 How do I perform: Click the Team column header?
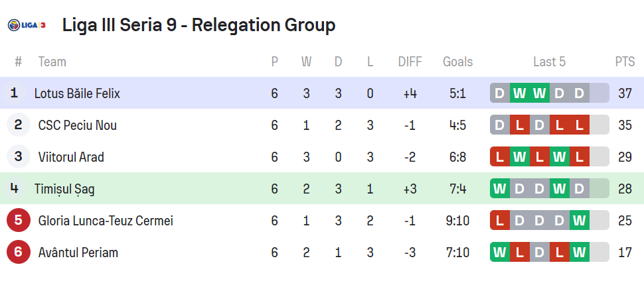52,62
